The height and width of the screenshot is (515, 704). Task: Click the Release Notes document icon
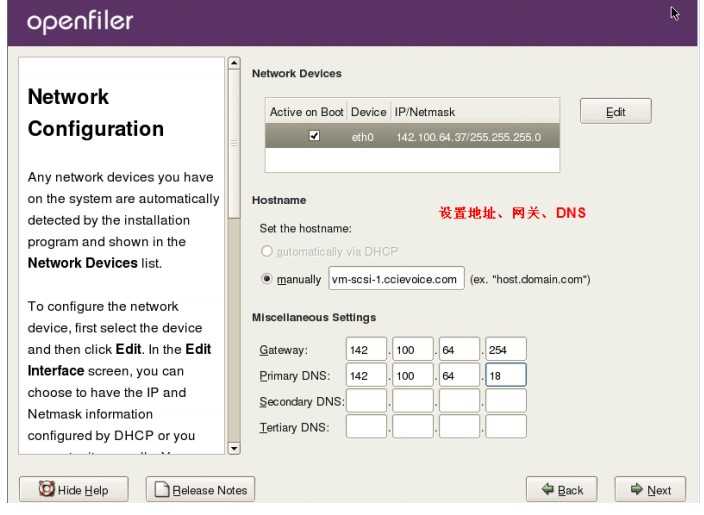162,489
